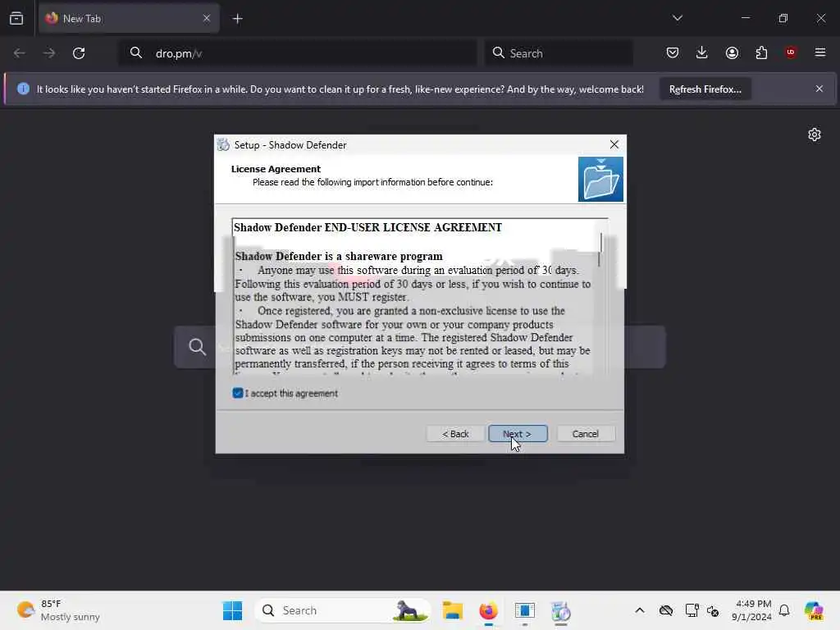840x630 pixels.
Task: Open the Firefox downloads panel
Action: pyautogui.click(x=702, y=52)
